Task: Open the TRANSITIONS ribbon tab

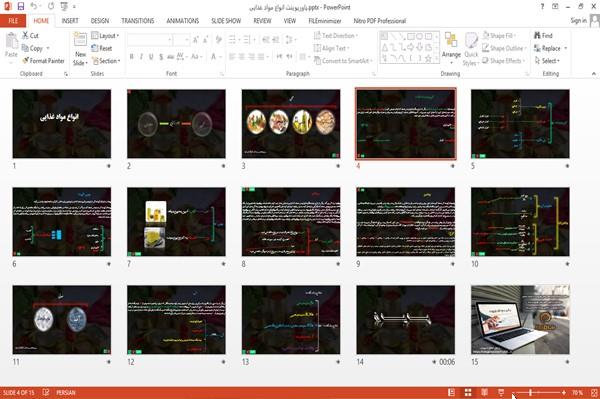Action: pos(138,21)
